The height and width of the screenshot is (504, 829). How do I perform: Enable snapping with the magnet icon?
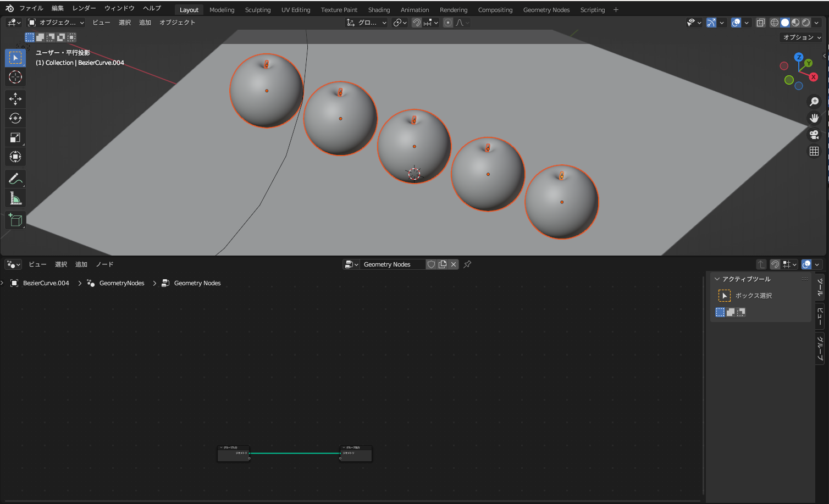416,23
